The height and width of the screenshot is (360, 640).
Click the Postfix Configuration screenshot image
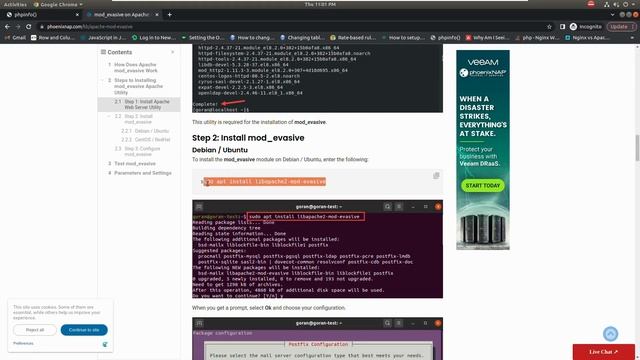317,339
